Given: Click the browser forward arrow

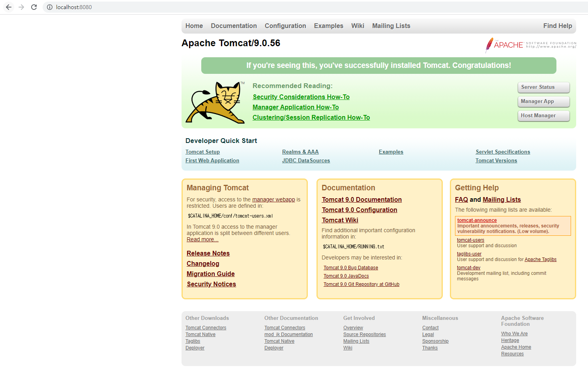Looking at the screenshot, I should coord(21,7).
